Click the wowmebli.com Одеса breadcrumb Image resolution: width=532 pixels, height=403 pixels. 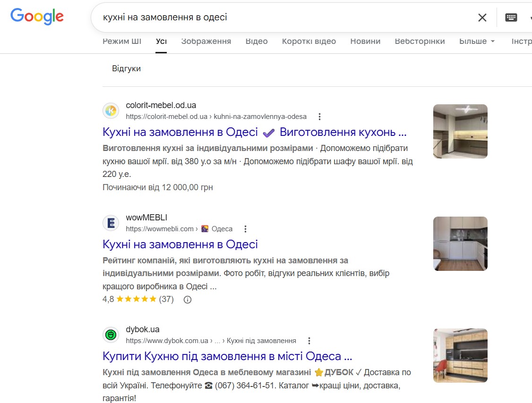(x=179, y=229)
